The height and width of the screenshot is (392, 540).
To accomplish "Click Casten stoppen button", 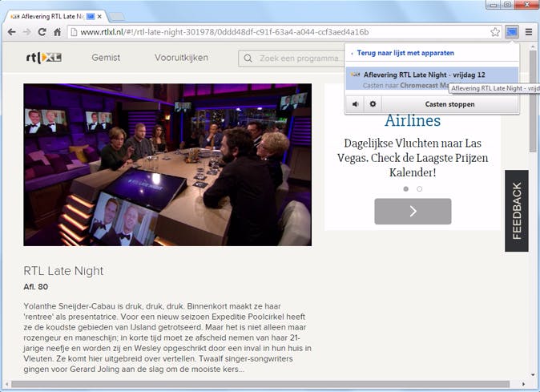I will click(449, 104).
